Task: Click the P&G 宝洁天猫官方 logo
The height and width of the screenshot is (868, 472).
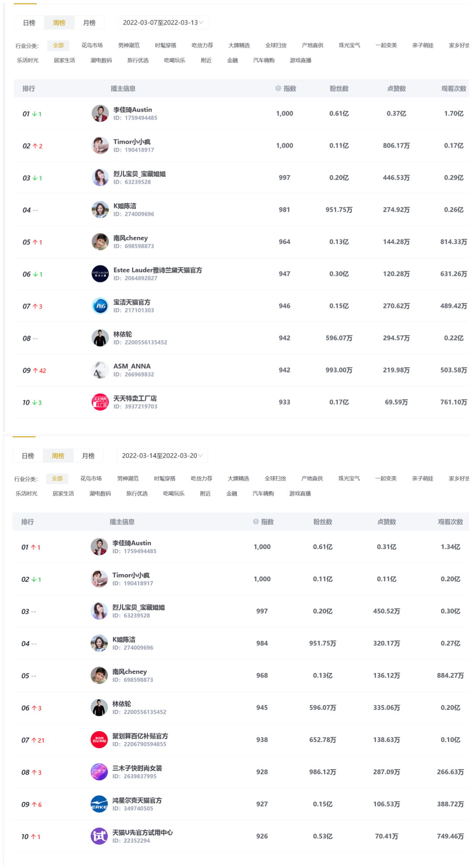Action: point(100,306)
